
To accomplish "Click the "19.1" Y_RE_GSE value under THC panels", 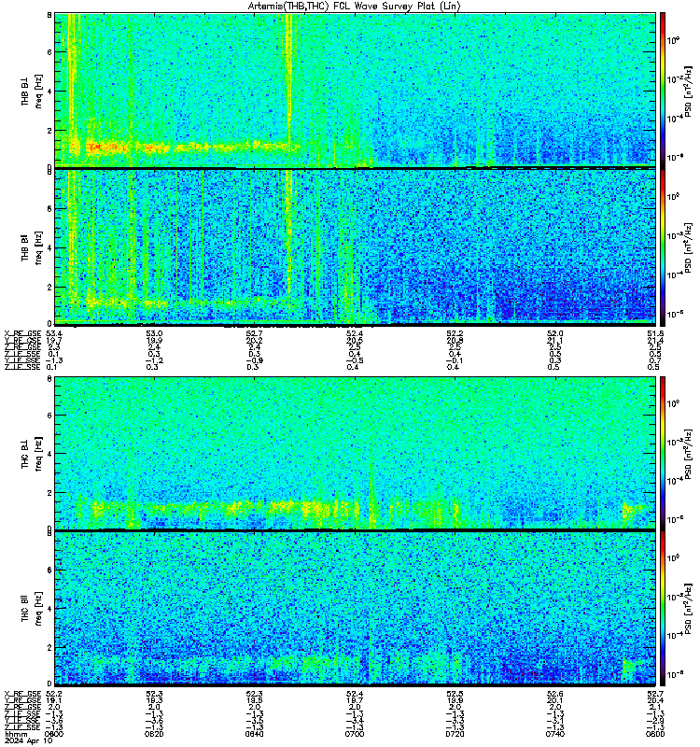I will (53, 701).
